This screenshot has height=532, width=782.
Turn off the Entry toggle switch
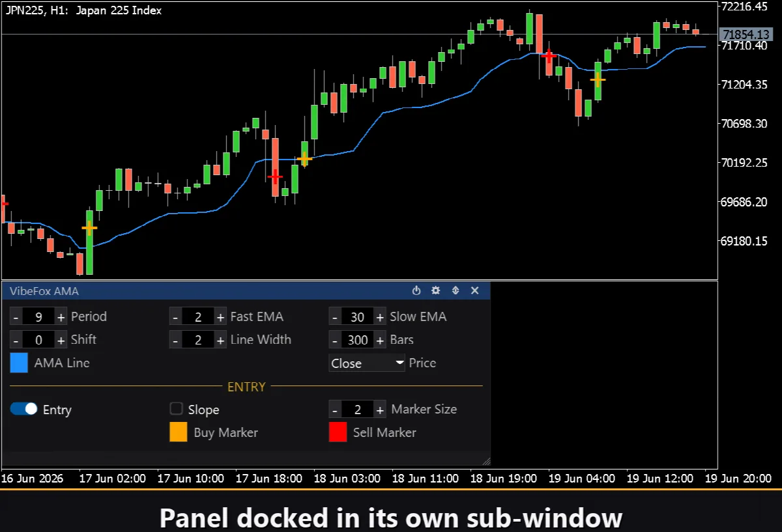(x=24, y=409)
